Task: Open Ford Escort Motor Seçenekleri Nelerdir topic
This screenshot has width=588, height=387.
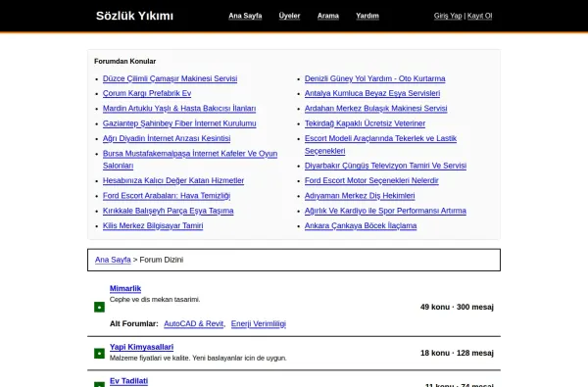Action: (371, 180)
